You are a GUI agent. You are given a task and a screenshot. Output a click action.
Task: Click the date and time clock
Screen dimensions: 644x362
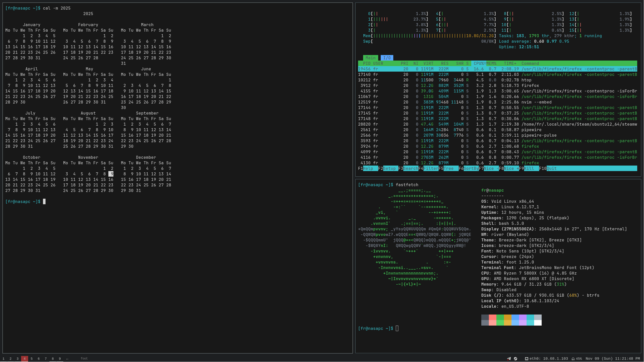pyautogui.click(x=613, y=359)
